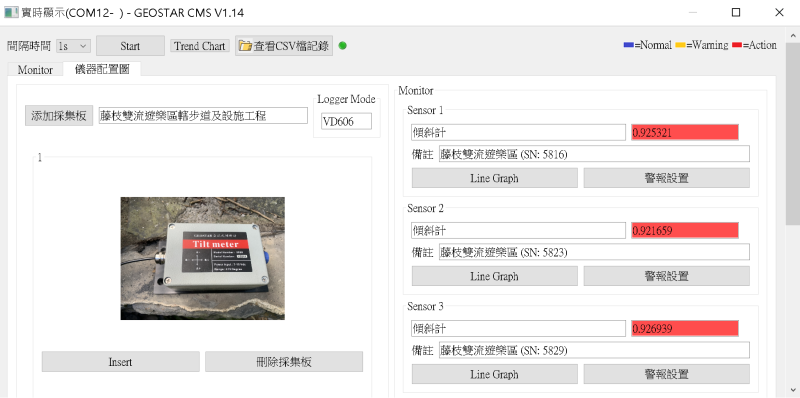This screenshot has width=800, height=398.
Task: Click the Start button
Action: 130,46
